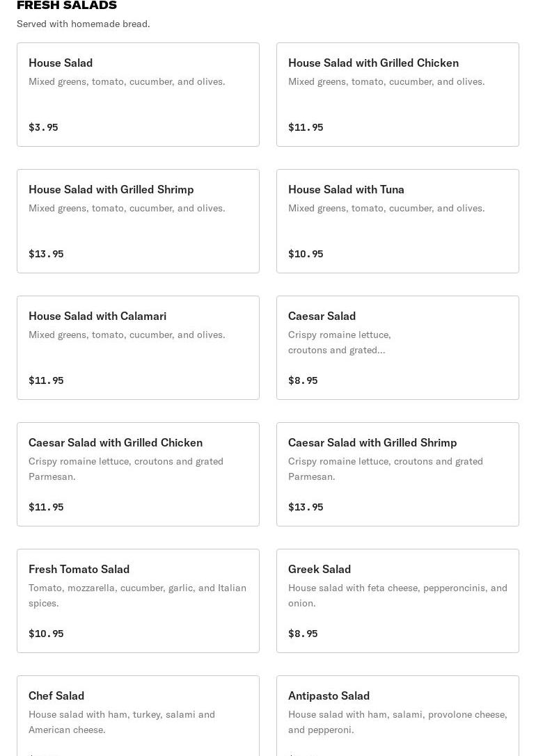
Task: Open the Chef Salad card
Action: point(138,716)
